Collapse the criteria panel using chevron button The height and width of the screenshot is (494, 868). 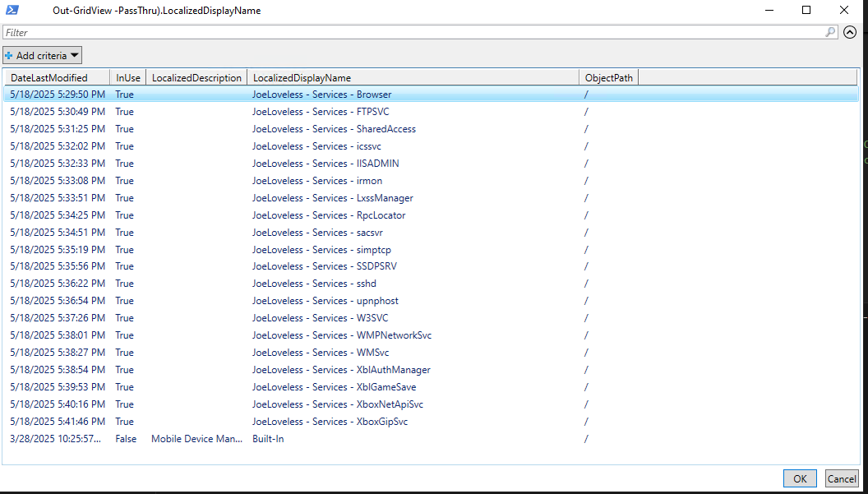coord(851,33)
